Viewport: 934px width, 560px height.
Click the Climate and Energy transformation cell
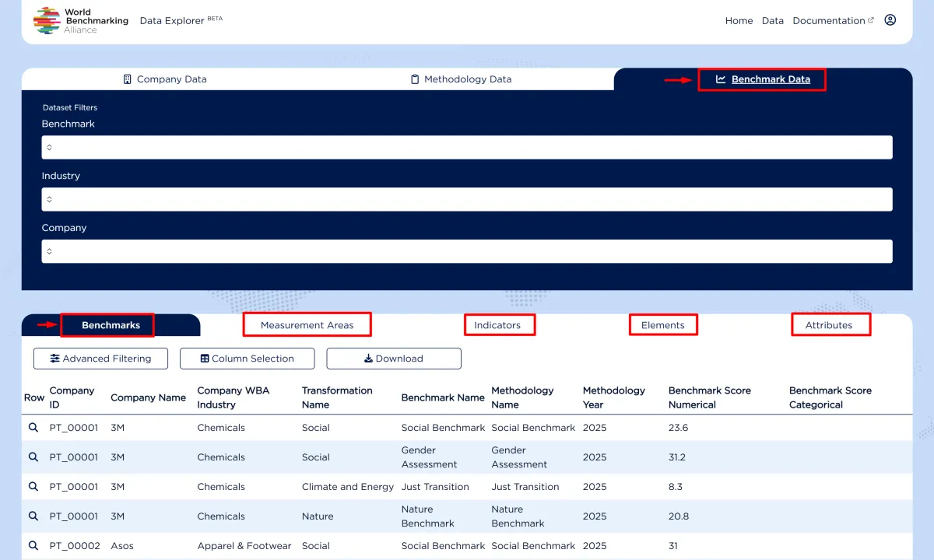[348, 487]
